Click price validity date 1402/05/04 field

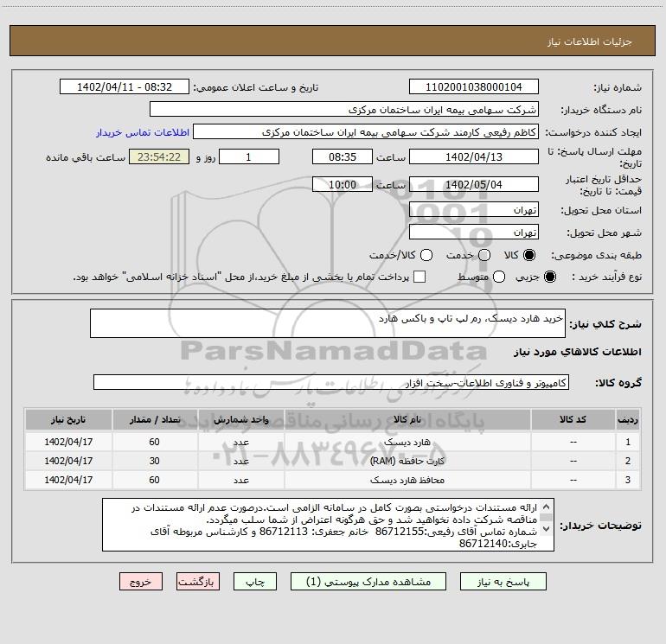pyautogui.click(x=474, y=184)
